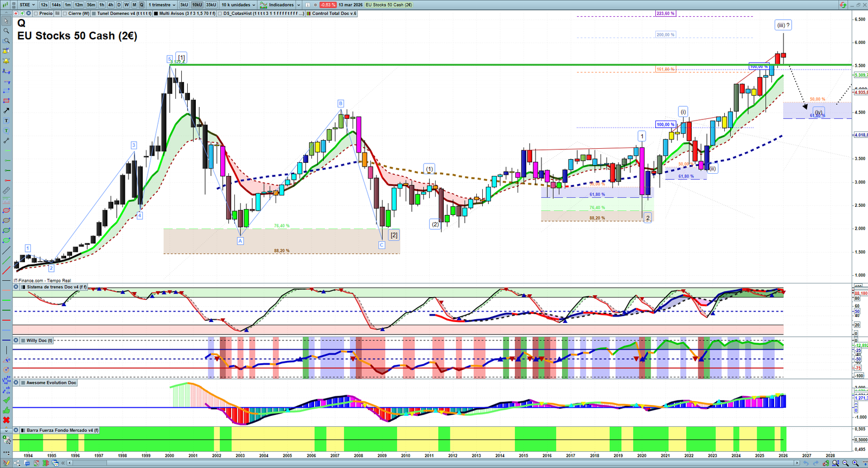Click the Sistema de trenes Doc v4 label
This screenshot has height=468, width=868.
tap(56, 287)
